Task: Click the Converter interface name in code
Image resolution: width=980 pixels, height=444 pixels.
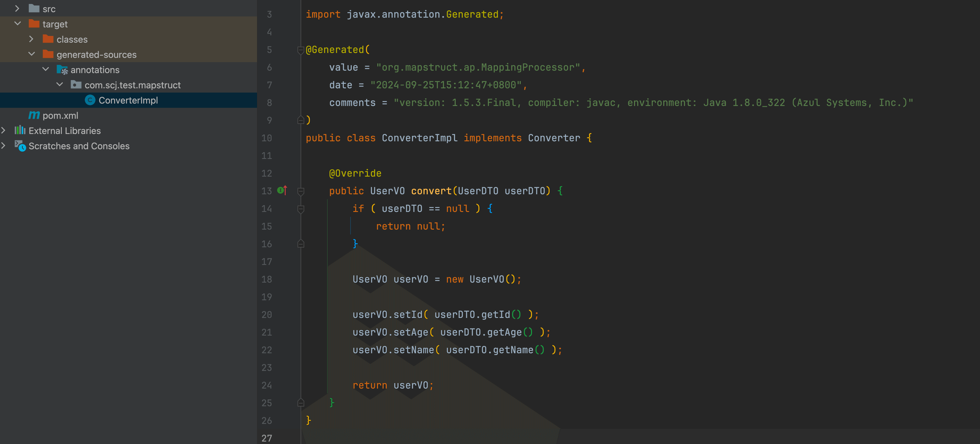Action: (554, 138)
